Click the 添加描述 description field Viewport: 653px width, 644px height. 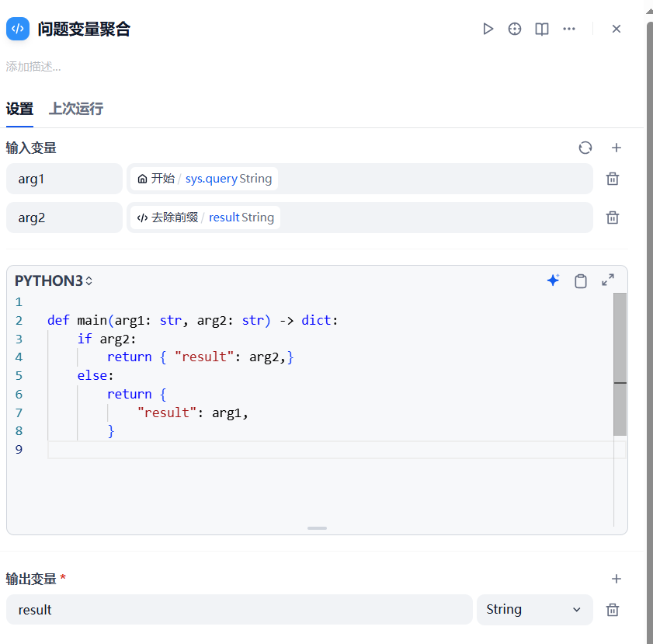click(33, 67)
